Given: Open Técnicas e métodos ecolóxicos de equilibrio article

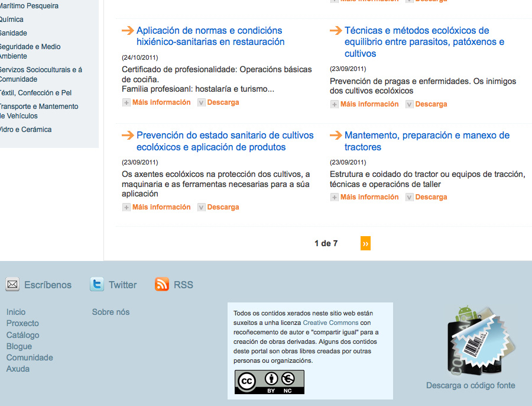Looking at the screenshot, I should coord(424,42).
